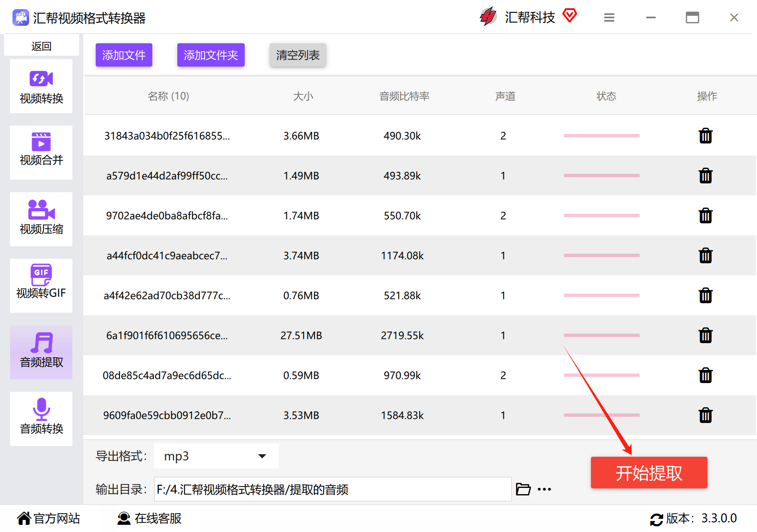Screen dimensions: 757x532
Task: Switch to 视频压缩 video compression
Action: [41, 219]
